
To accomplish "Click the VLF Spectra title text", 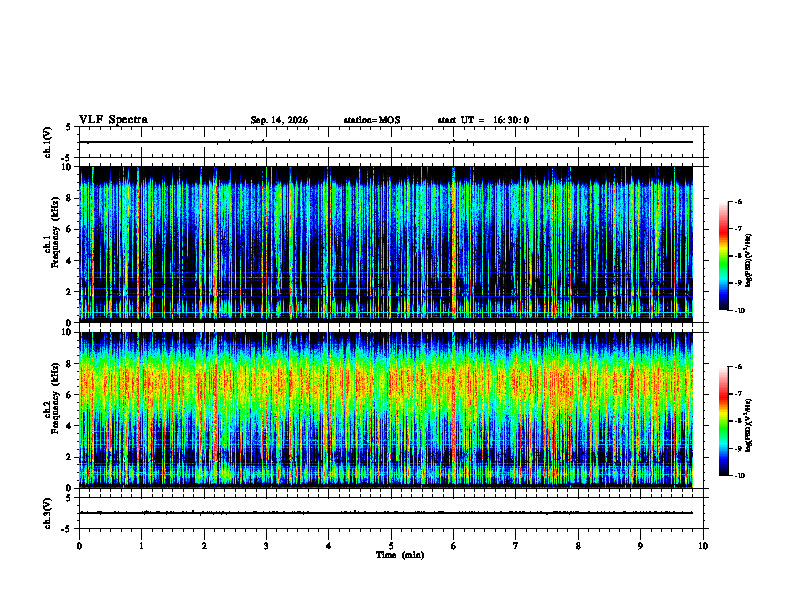I will coord(113,120).
